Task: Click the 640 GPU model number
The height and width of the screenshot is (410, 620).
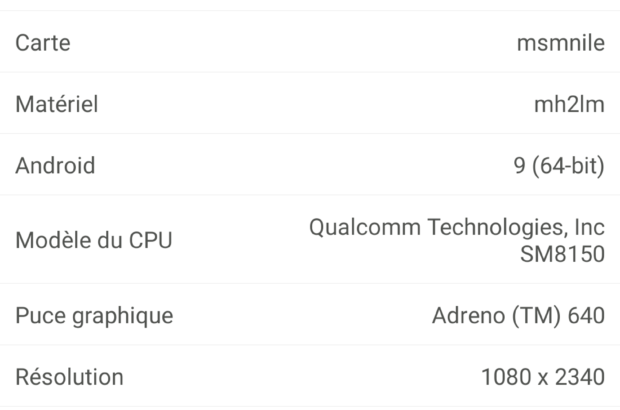Action: pyautogui.click(x=585, y=316)
